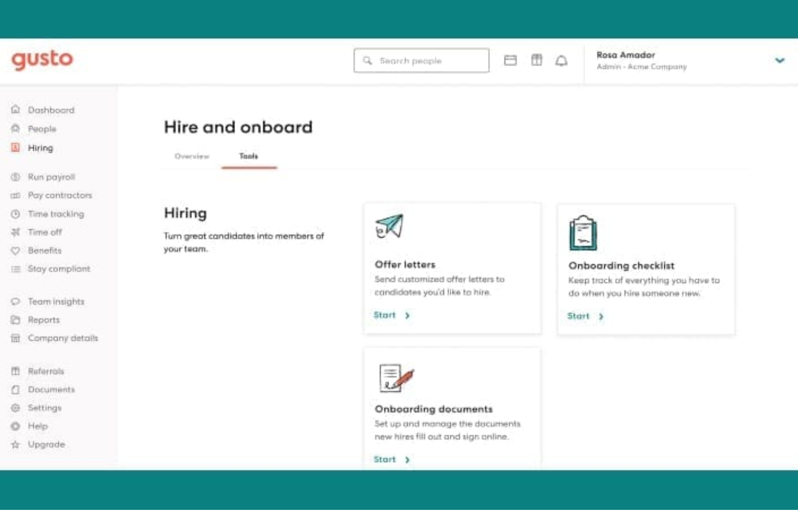Go to People in the sidebar
The height and width of the screenshot is (532, 798).
pyautogui.click(x=42, y=129)
